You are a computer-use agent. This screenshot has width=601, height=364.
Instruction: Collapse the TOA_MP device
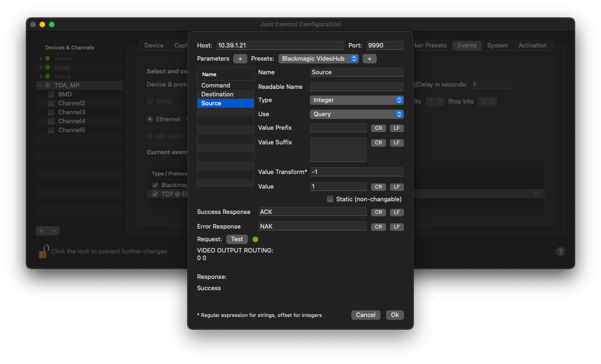[x=41, y=86]
